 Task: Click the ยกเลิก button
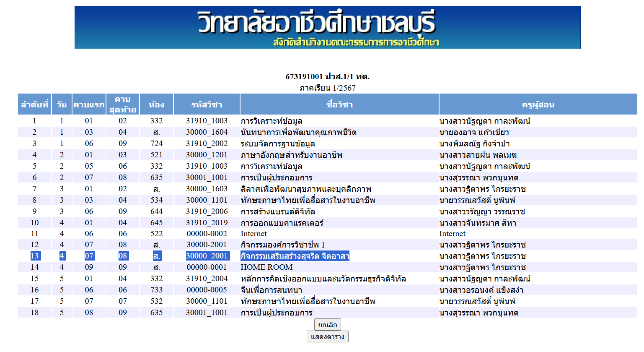(328, 324)
